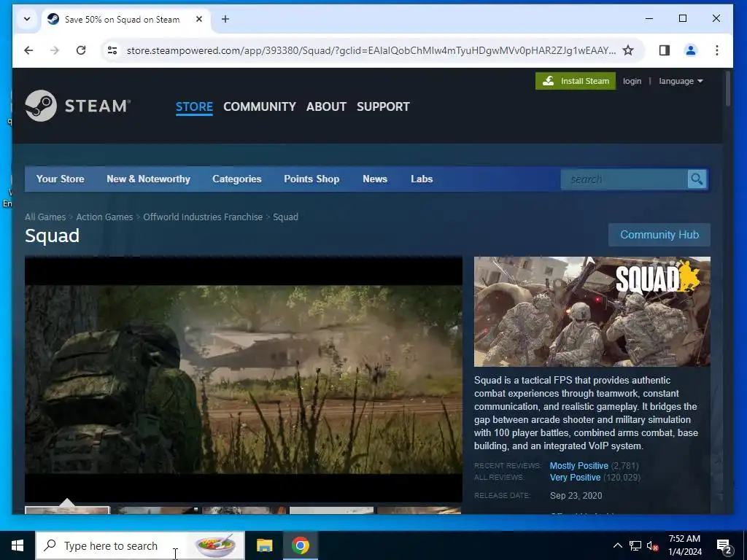Open Chrome's three-dot menu
This screenshot has width=747, height=560.
[716, 50]
